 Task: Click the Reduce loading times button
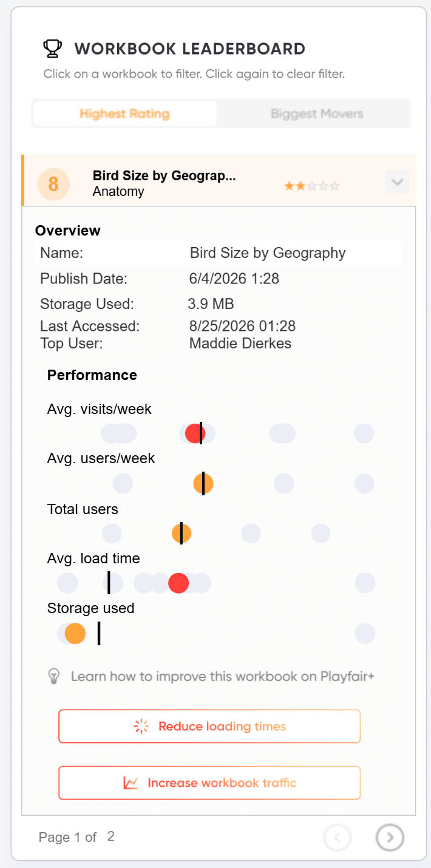tap(209, 726)
